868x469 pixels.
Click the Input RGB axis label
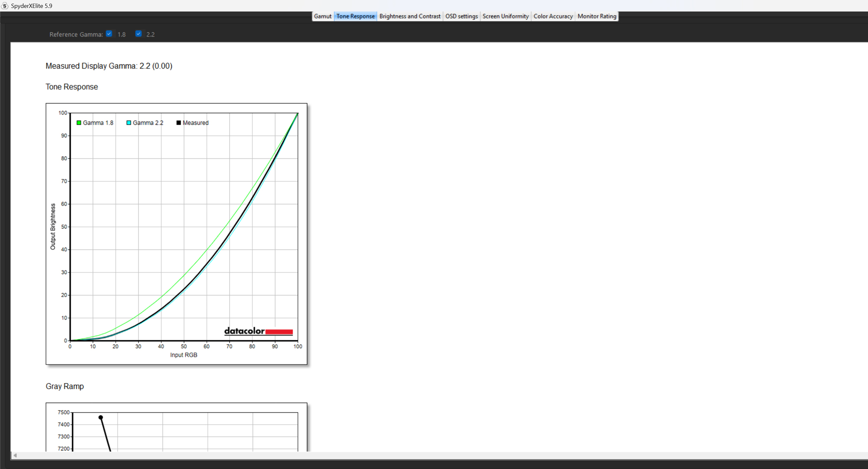pos(184,355)
